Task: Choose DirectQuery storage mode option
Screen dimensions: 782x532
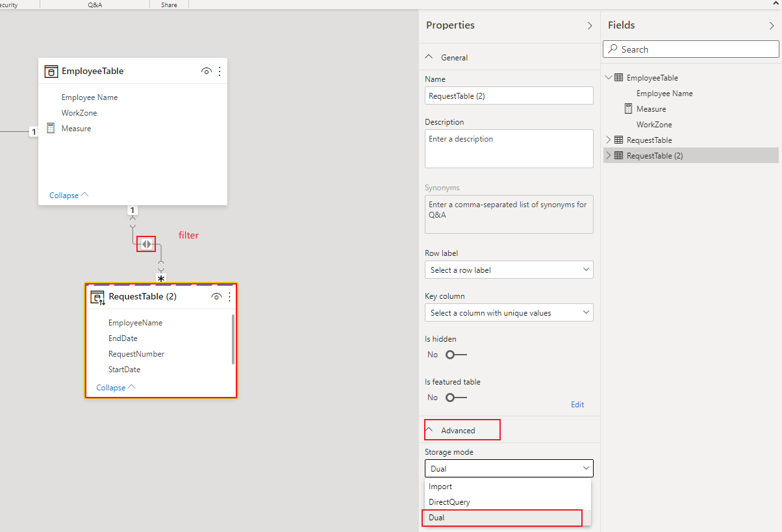Action: (508, 502)
